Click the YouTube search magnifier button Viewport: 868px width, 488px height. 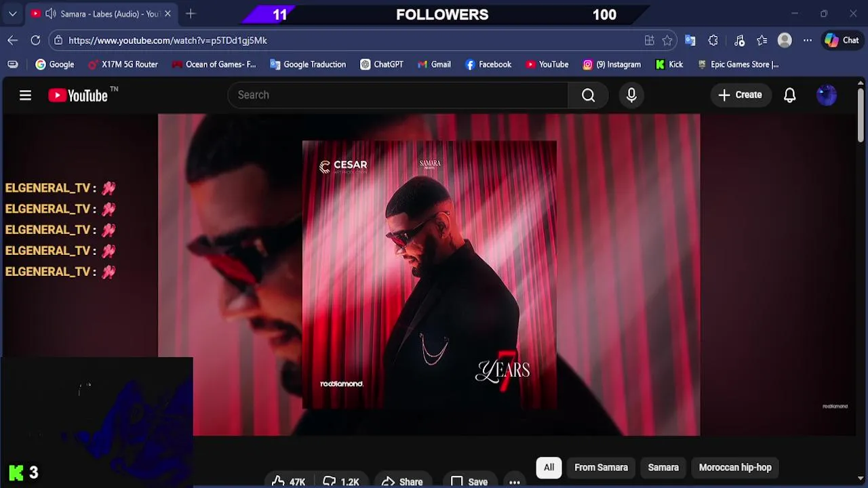click(588, 95)
